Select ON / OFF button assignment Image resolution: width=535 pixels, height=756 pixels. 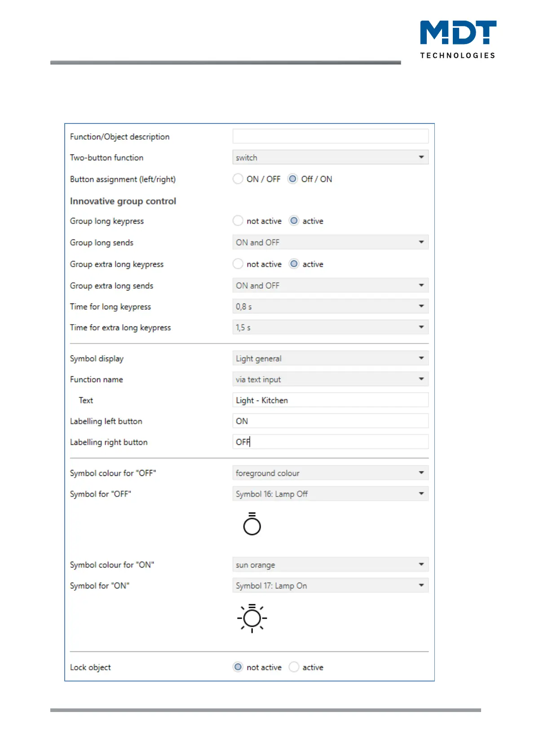[238, 179]
